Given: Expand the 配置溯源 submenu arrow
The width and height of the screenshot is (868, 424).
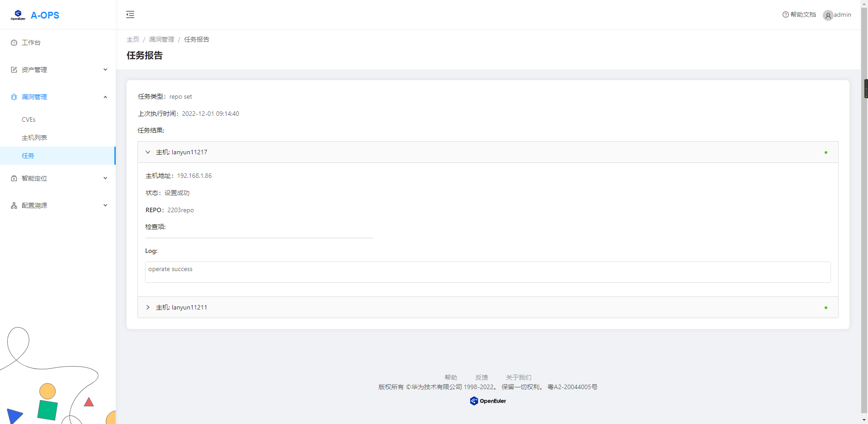Looking at the screenshot, I should tap(105, 205).
